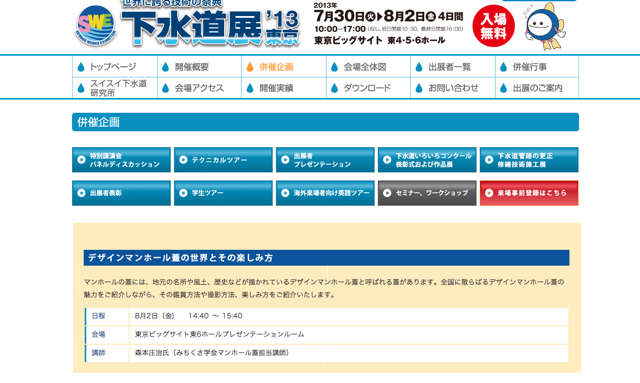
Task: Click the water drop icon beside 併催行事
Action: 503,67
